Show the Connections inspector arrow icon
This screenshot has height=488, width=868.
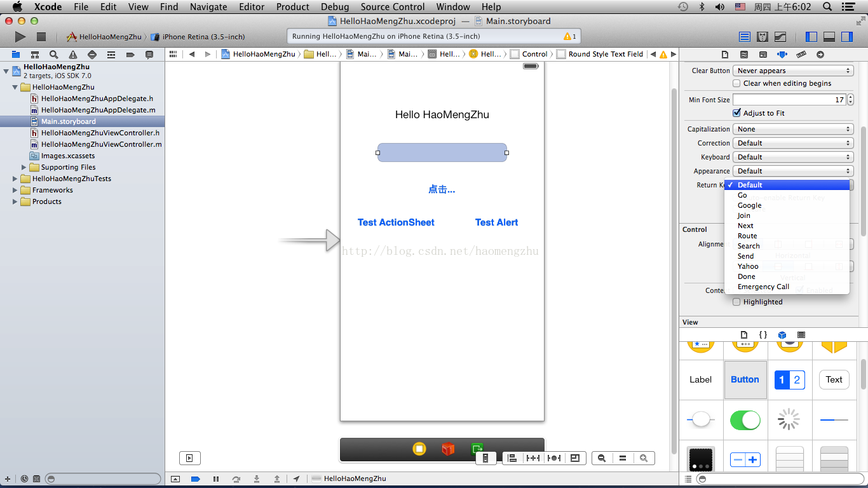point(820,55)
